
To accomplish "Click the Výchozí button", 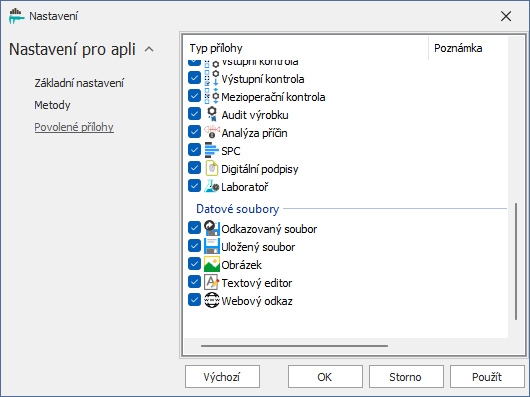I will (x=222, y=376).
